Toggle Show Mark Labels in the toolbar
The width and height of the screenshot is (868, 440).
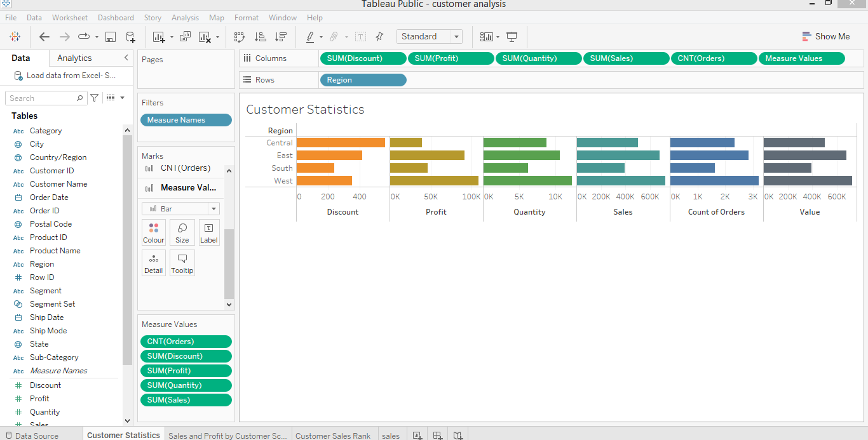click(x=360, y=37)
